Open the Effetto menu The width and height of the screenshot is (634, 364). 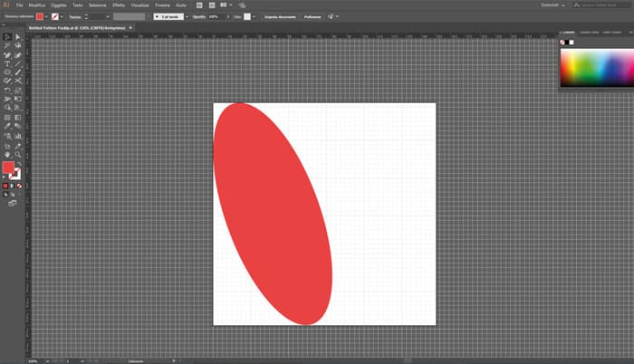point(119,5)
